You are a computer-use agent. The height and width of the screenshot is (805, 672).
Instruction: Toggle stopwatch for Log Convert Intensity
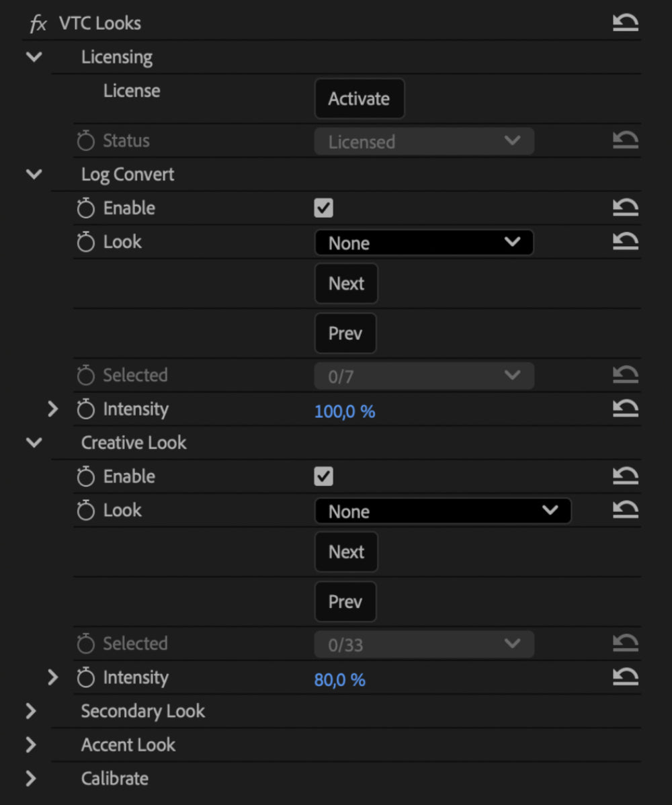(x=86, y=409)
